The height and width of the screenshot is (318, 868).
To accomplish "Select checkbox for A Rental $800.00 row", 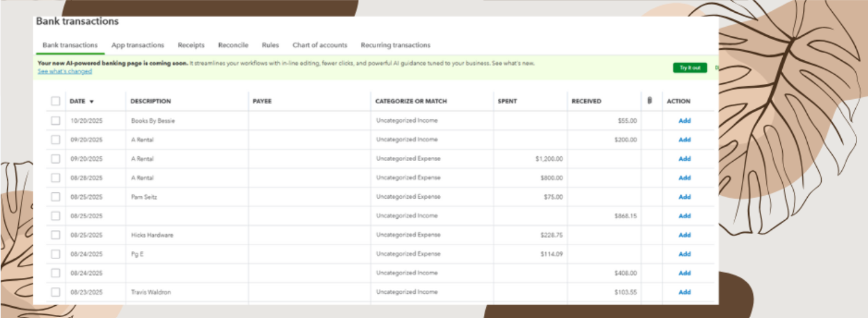I will pyautogui.click(x=55, y=178).
